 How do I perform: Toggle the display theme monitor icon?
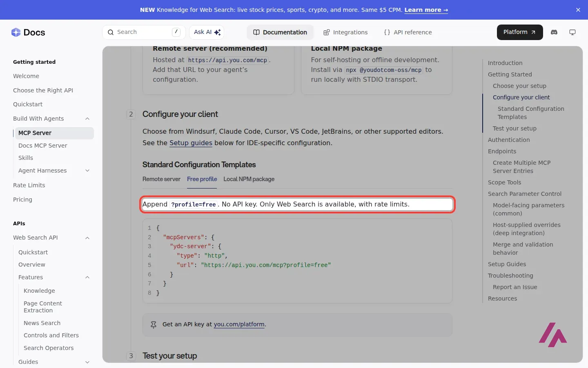coord(572,32)
